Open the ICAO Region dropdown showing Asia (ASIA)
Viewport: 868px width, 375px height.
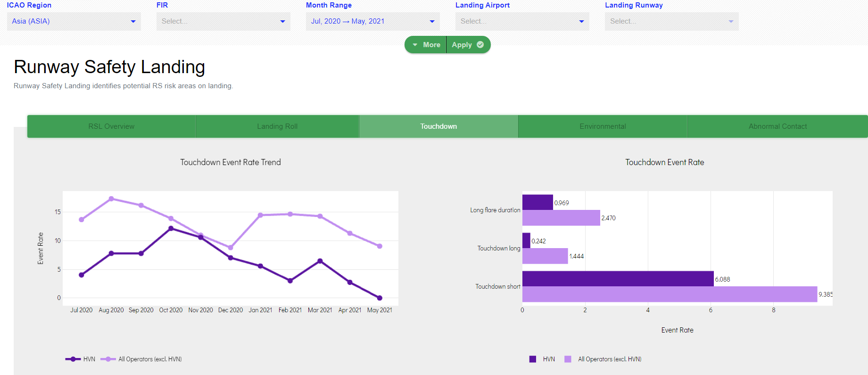pos(74,21)
